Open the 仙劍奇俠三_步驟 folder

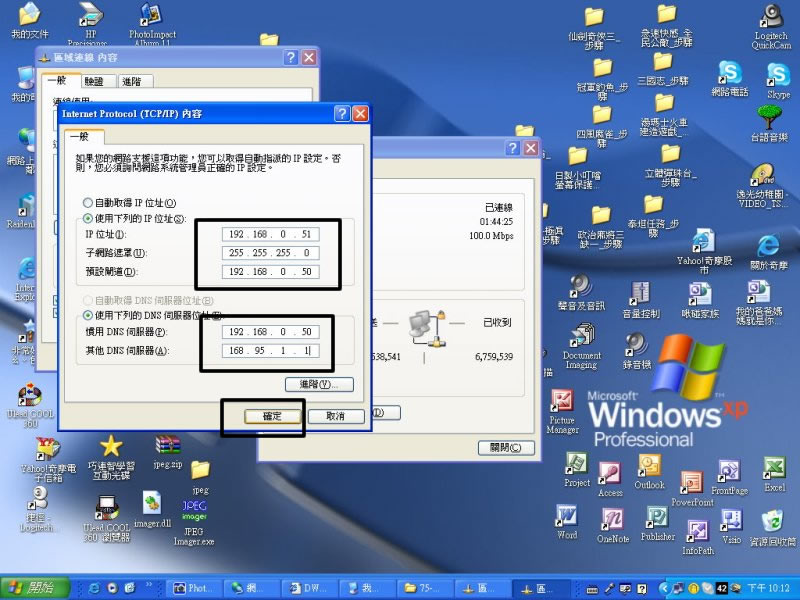(594, 28)
